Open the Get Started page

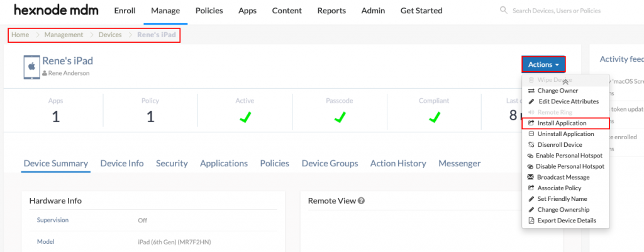pos(421,11)
